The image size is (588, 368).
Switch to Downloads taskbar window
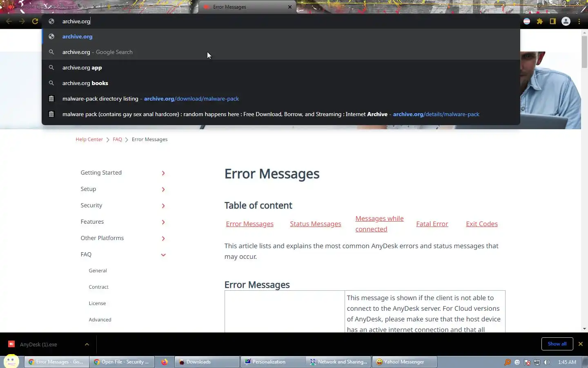tap(207, 362)
